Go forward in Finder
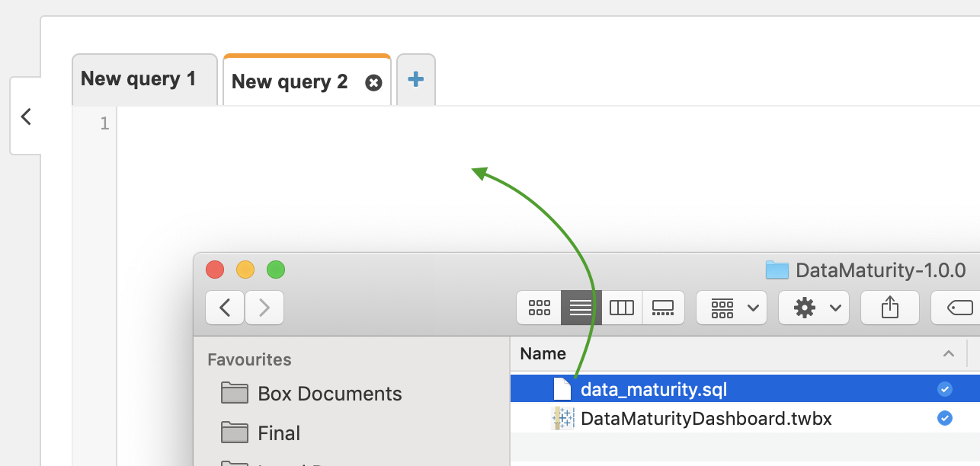980x466 pixels. tap(264, 308)
